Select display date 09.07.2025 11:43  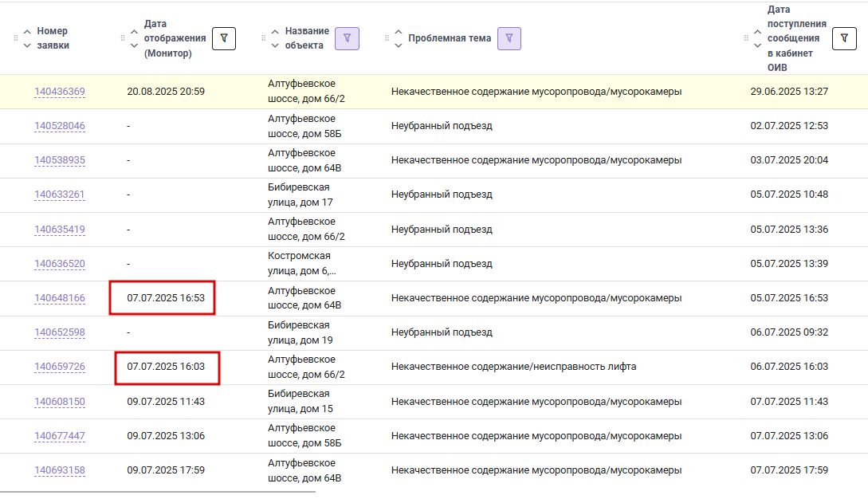pos(166,401)
